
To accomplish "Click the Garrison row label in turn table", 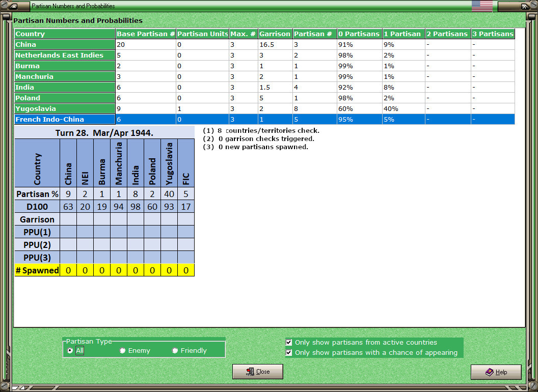I will pos(37,219).
